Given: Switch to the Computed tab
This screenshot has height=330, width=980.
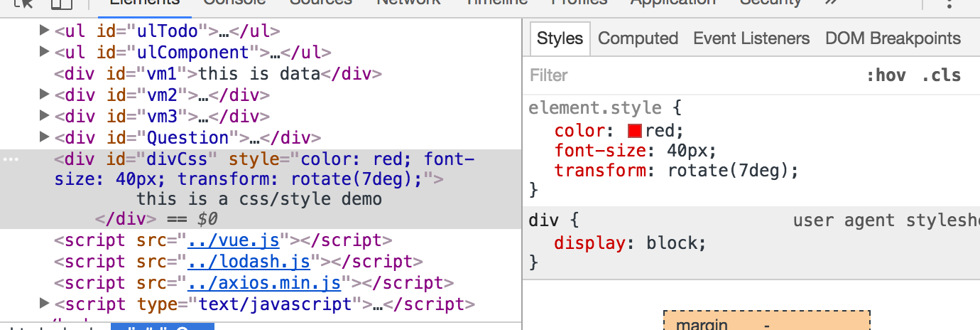Looking at the screenshot, I should pos(638,38).
